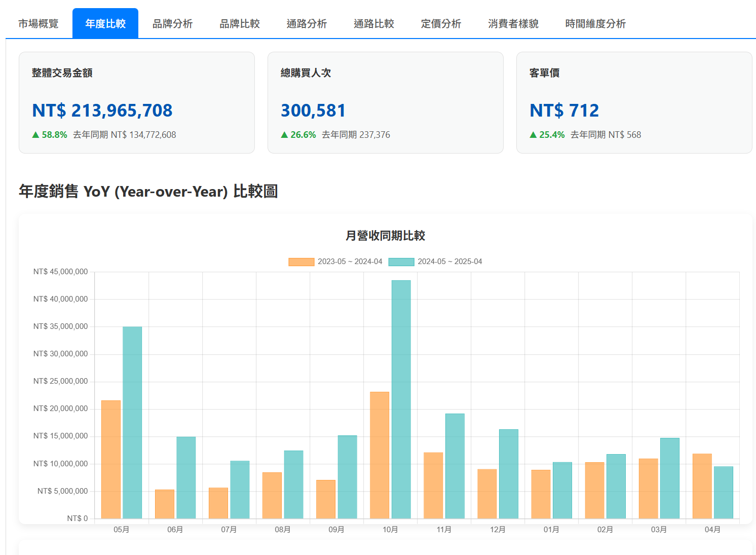Click the orange 08月 bar
Viewport: 756px width, 555px height.
[x=272, y=495]
